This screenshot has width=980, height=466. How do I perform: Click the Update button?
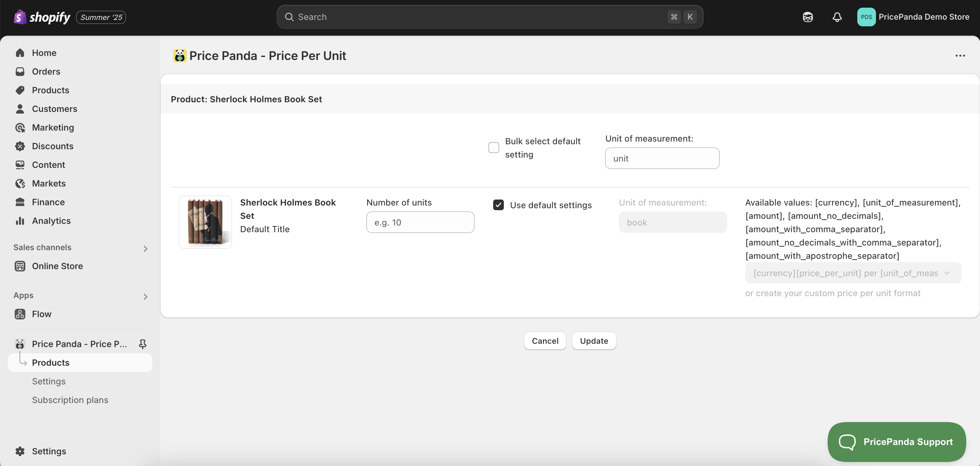[x=594, y=341]
